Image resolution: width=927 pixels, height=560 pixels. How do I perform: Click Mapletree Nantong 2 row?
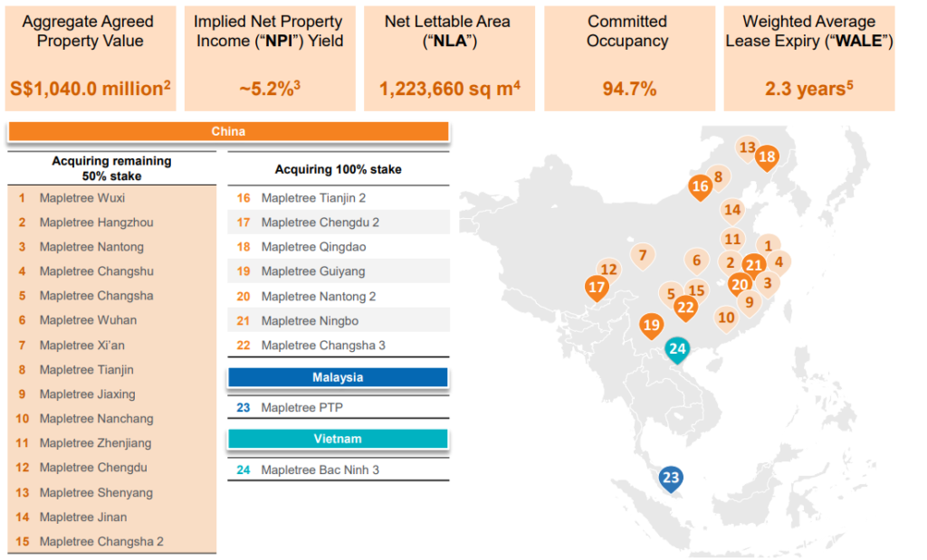(339, 297)
